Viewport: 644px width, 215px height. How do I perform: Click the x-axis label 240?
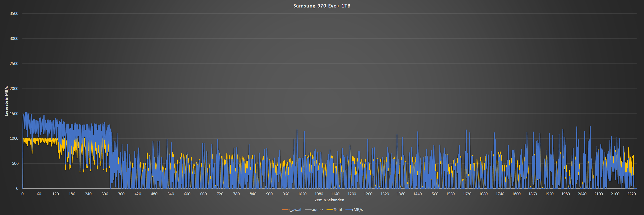(88, 194)
